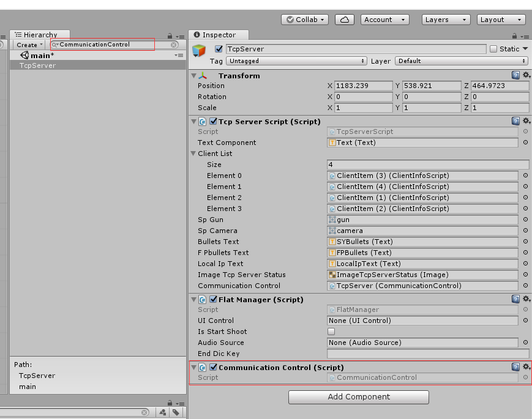532x419 pixels.
Task: Click the End Dic Key field
Action: [x=428, y=354]
